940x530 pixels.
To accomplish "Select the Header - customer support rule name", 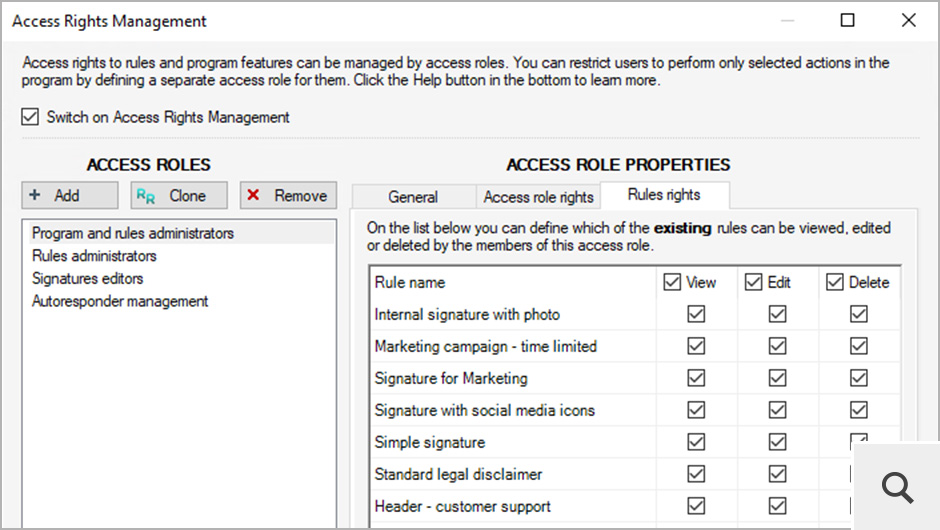I will click(462, 507).
